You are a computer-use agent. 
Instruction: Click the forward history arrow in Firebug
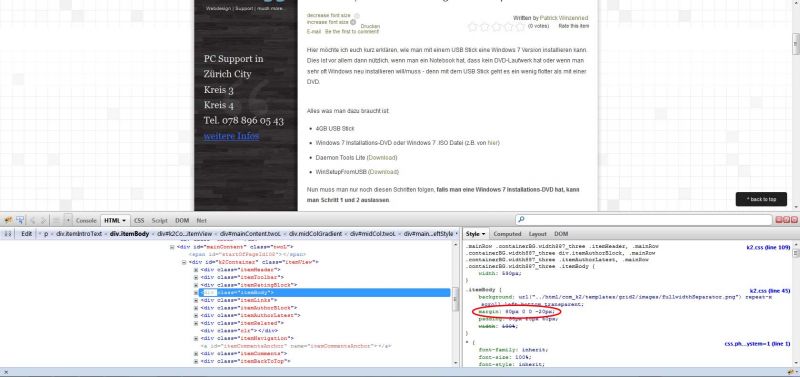click(x=43, y=220)
